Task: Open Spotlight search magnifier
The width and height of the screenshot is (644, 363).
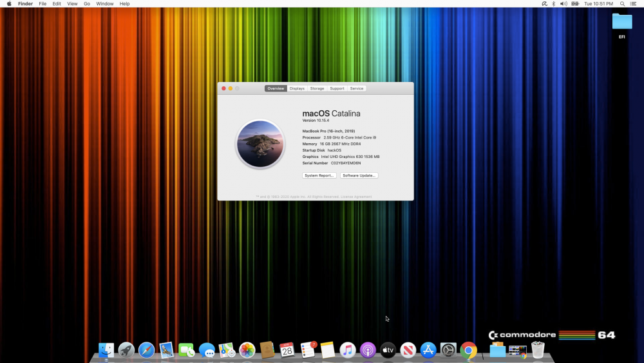Action: tap(623, 4)
